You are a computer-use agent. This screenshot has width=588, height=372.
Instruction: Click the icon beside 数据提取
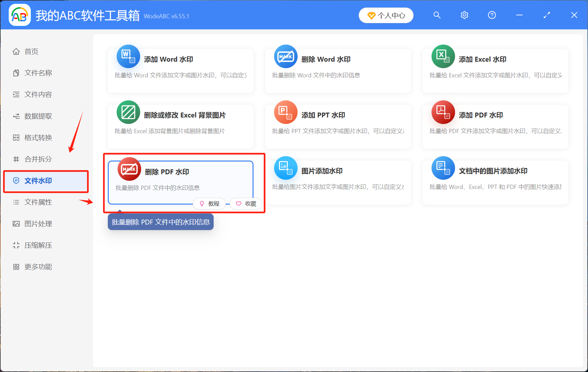pos(16,116)
